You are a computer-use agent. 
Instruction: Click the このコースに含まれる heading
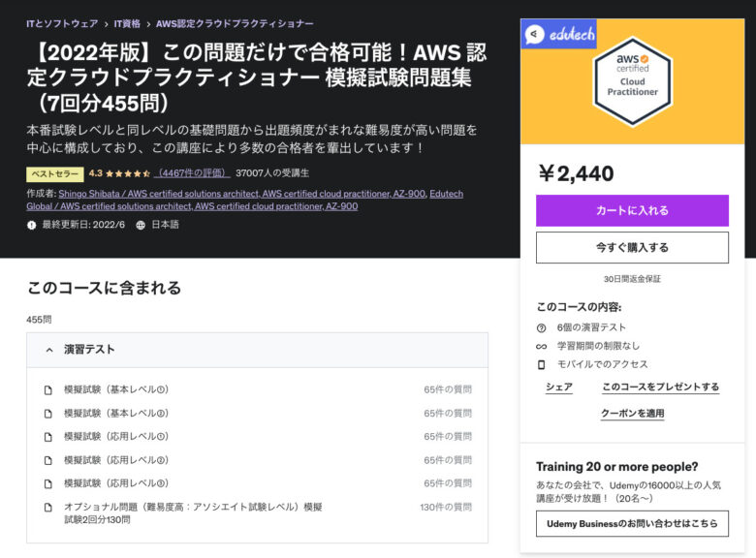[x=104, y=288]
